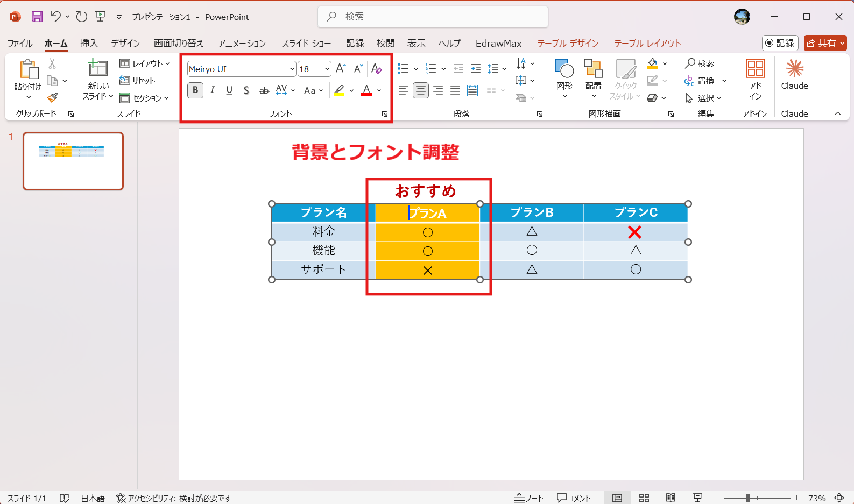This screenshot has height=504, width=854.
Task: Switch to the アニメーション animations tab
Action: click(242, 44)
